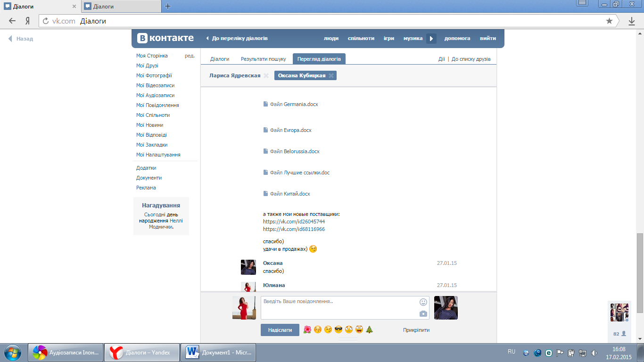
Task: Open a new browser tab
Action: pos(168,6)
